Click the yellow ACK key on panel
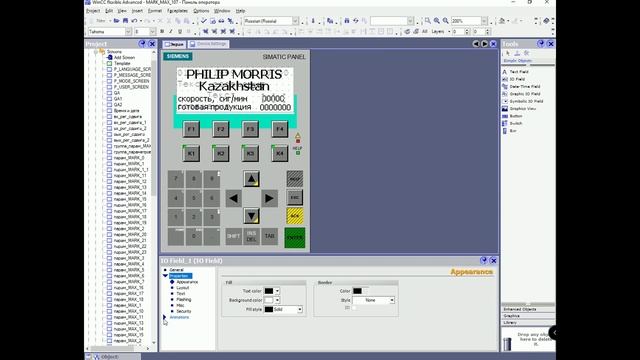Image resolution: width=640 pixels, height=360 pixels. (295, 216)
